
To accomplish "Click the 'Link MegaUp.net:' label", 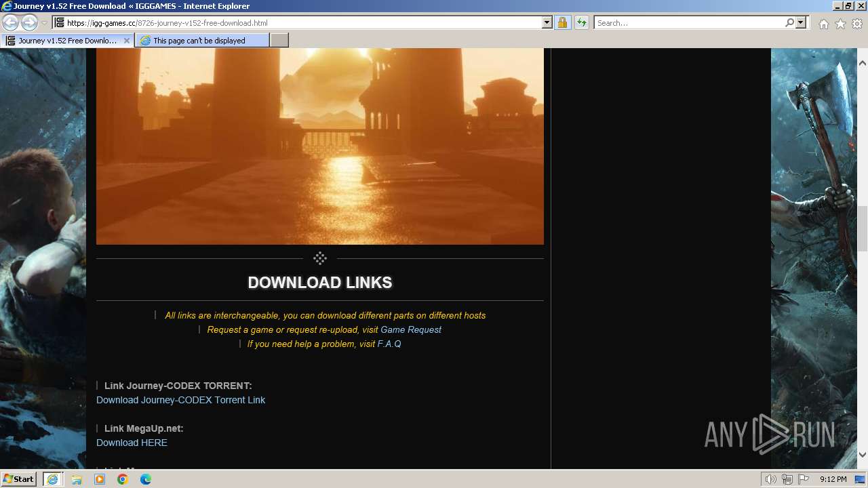I will tap(144, 428).
